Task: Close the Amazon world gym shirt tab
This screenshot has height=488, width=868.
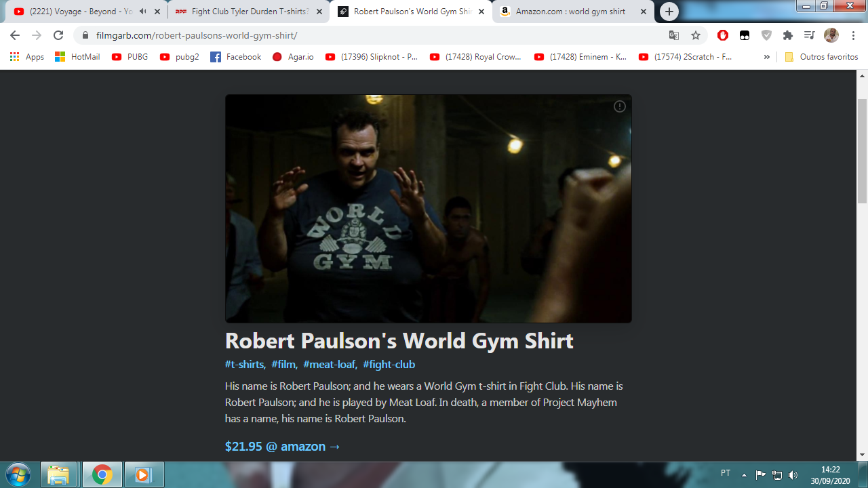Action: point(644,12)
